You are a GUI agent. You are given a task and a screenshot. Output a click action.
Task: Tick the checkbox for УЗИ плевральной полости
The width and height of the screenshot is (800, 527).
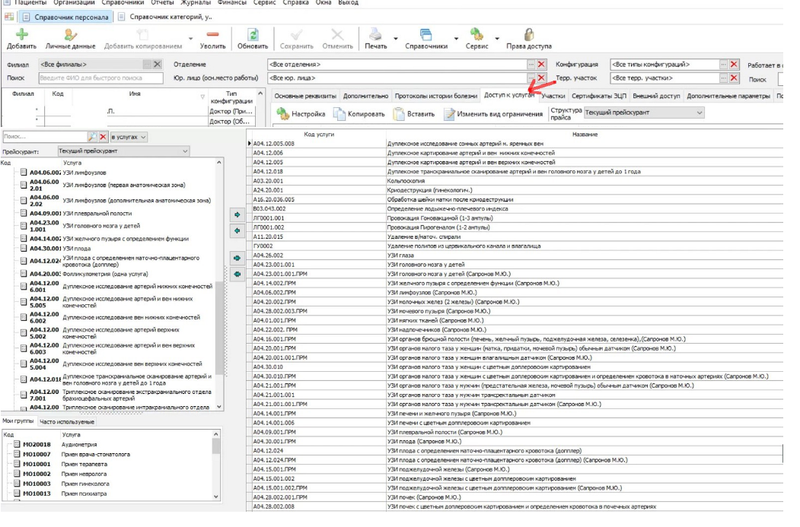click(x=24, y=213)
